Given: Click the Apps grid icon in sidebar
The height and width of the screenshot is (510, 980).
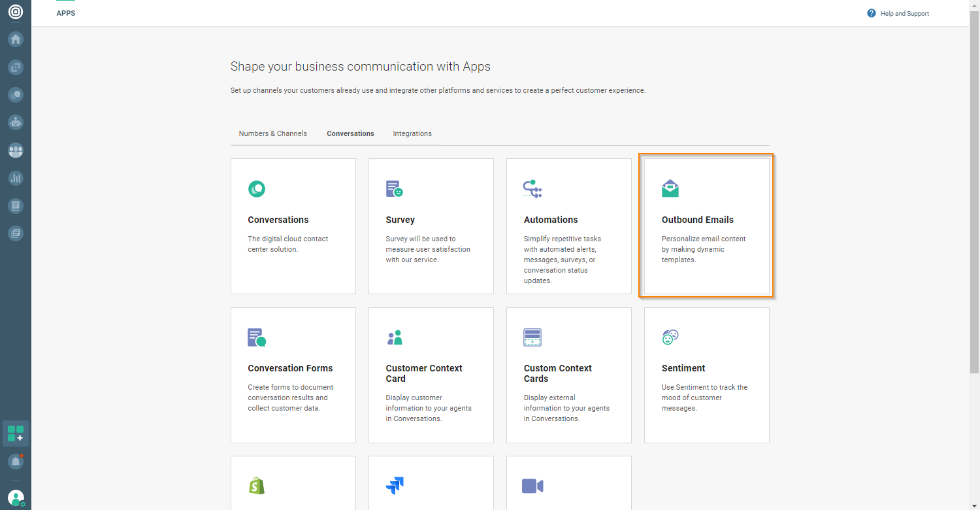Looking at the screenshot, I should 16,433.
